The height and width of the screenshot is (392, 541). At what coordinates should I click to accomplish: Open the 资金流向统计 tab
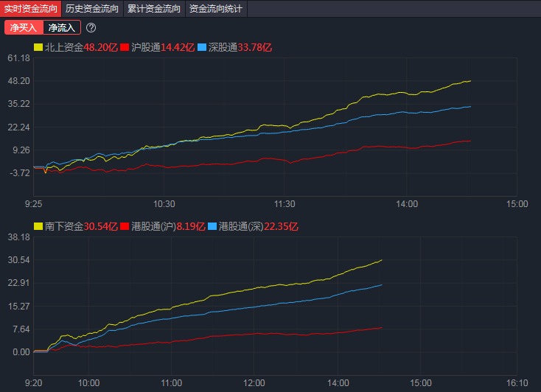pyautogui.click(x=216, y=8)
